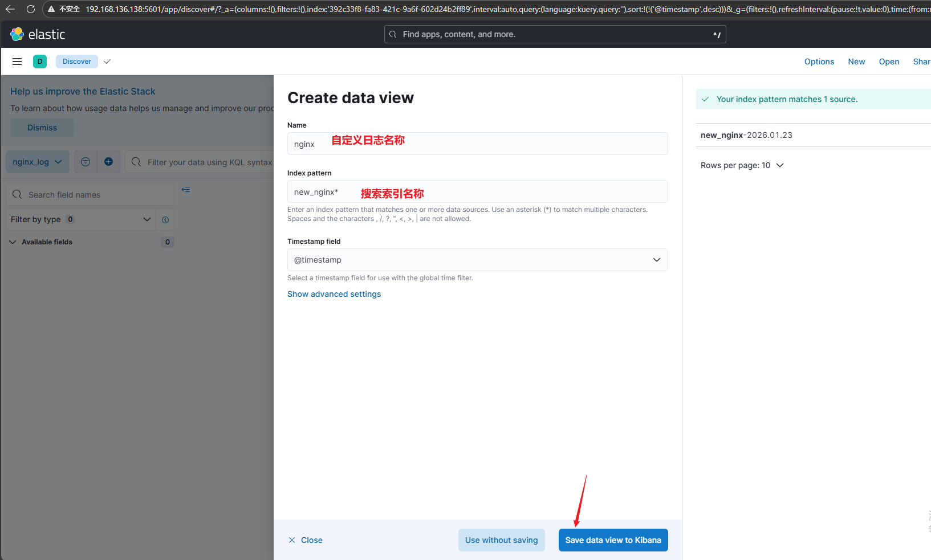
Task: Click the green D space avatar
Action: click(40, 62)
